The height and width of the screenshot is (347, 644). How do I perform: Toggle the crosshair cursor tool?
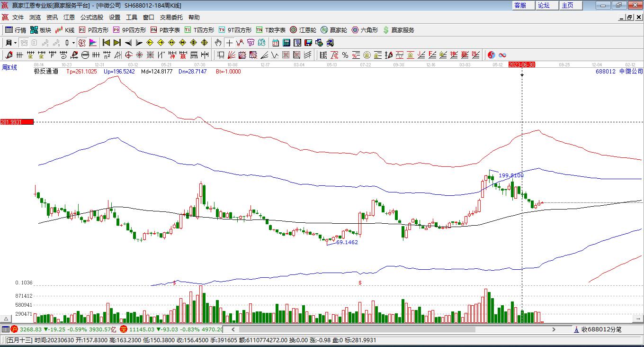[x=229, y=43]
